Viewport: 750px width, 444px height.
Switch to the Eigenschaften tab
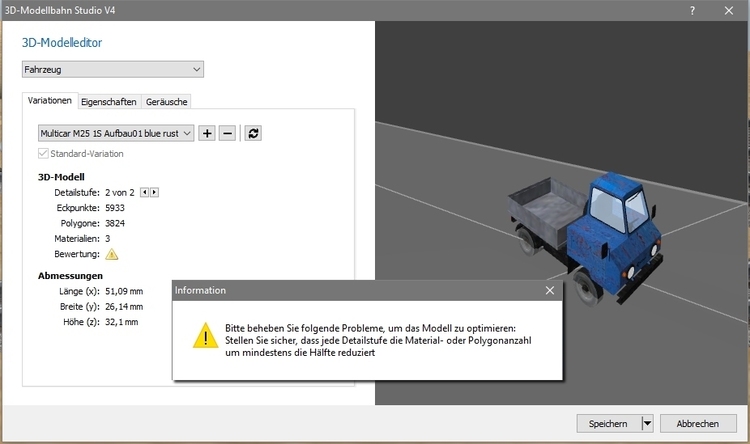coord(109,102)
